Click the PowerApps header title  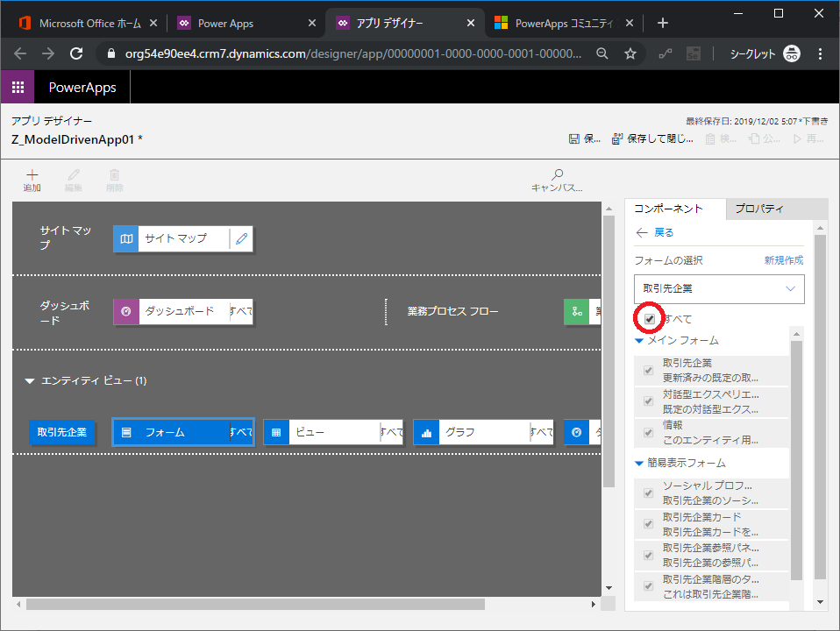(x=82, y=88)
